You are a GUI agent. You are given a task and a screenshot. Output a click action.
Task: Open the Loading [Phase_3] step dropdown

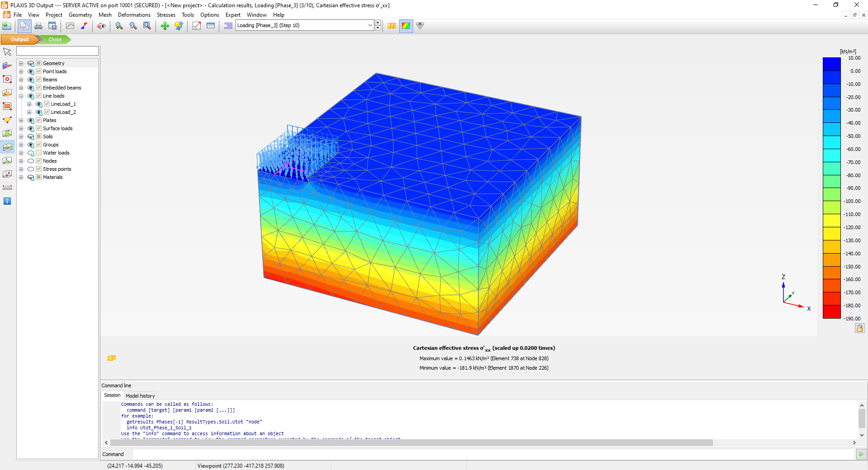[370, 25]
